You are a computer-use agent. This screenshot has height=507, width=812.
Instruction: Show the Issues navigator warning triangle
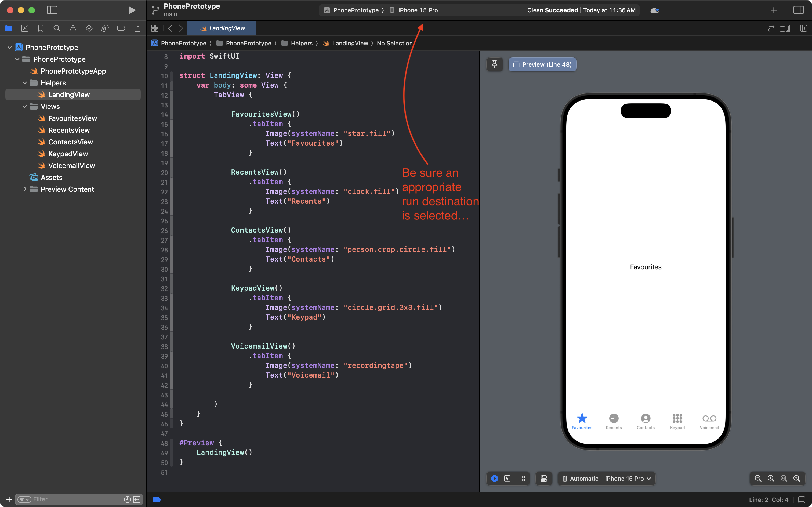click(x=73, y=28)
